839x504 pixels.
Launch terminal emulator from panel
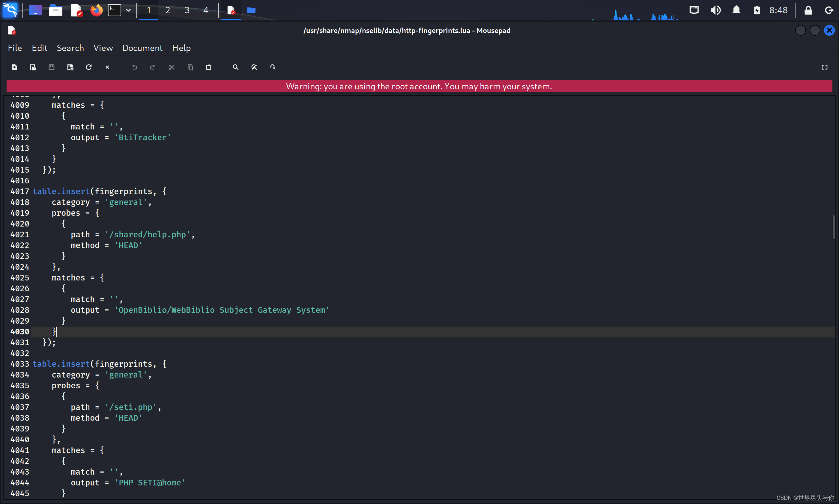point(115,10)
